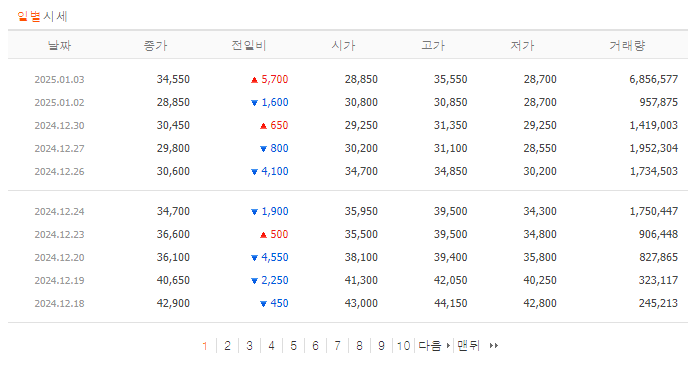Click volume value 1,419,003

654,126
